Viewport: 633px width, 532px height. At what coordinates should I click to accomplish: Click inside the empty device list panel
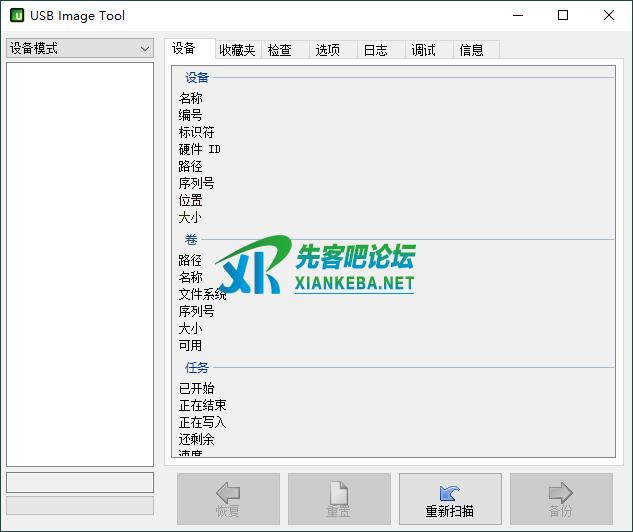pyautogui.click(x=80, y=260)
